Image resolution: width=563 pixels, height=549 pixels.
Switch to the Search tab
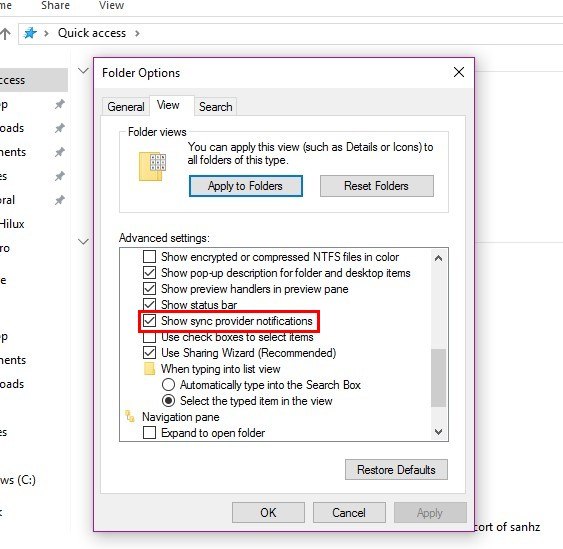(x=215, y=107)
